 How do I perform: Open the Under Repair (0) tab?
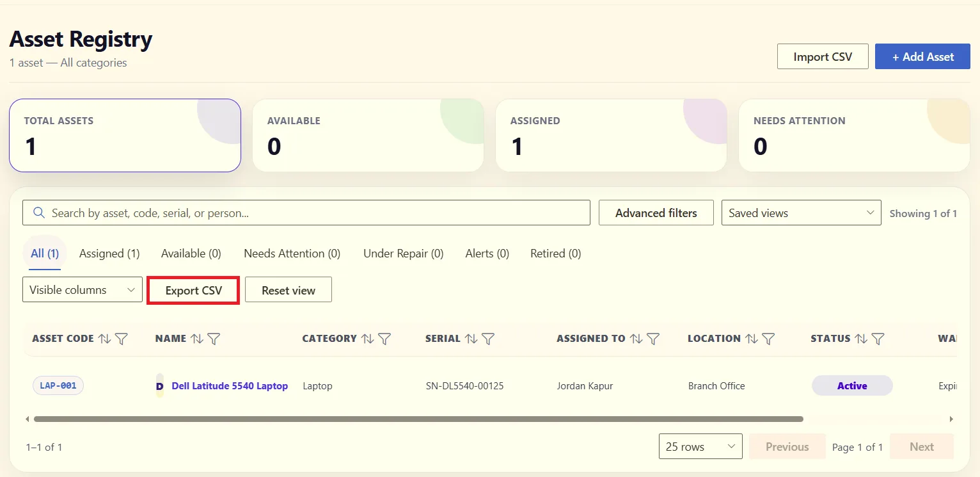tap(404, 254)
